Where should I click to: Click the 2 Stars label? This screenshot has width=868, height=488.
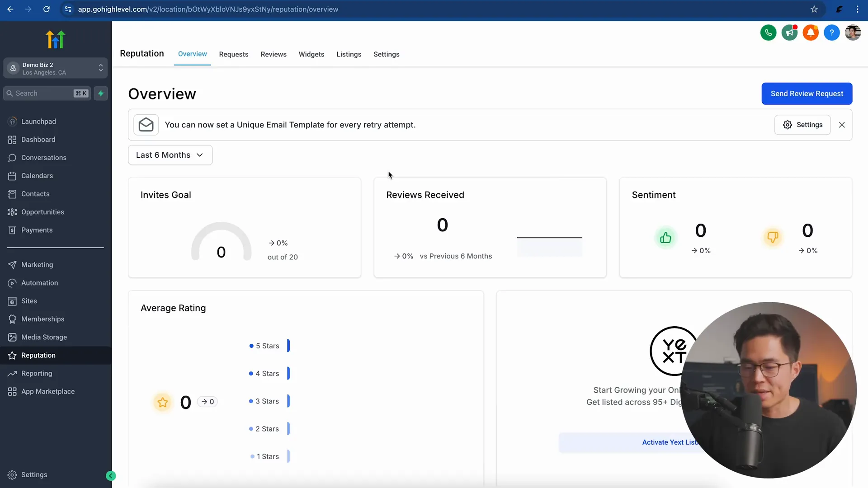tap(267, 429)
